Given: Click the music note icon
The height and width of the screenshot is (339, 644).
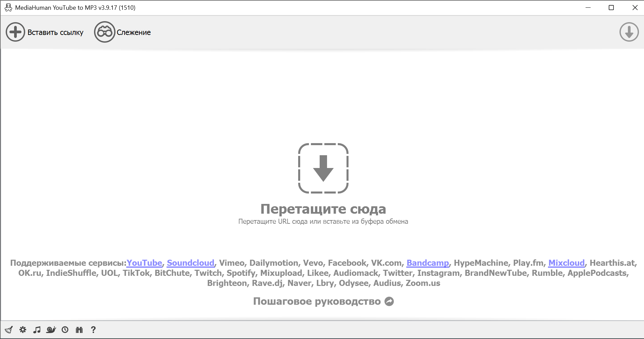Looking at the screenshot, I should click(37, 330).
